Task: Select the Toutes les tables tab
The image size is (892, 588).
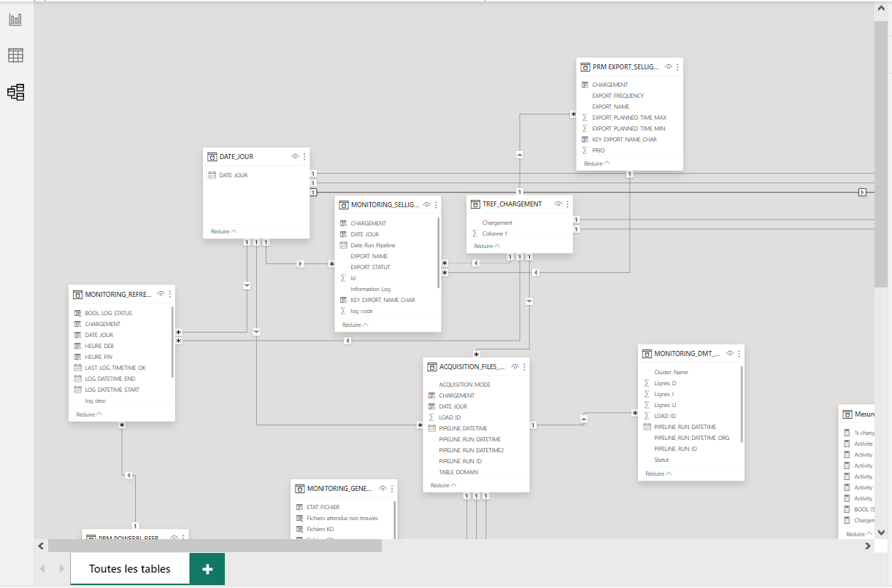Action: (130, 569)
